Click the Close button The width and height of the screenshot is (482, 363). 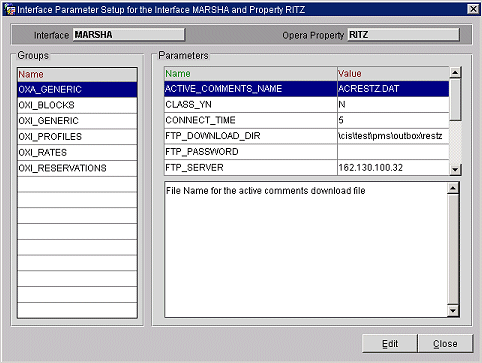445,344
